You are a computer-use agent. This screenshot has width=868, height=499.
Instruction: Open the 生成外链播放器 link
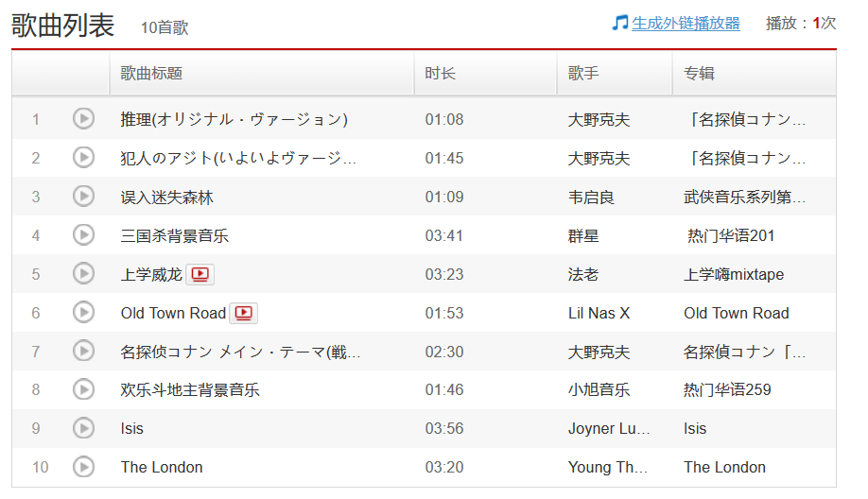coord(686,24)
